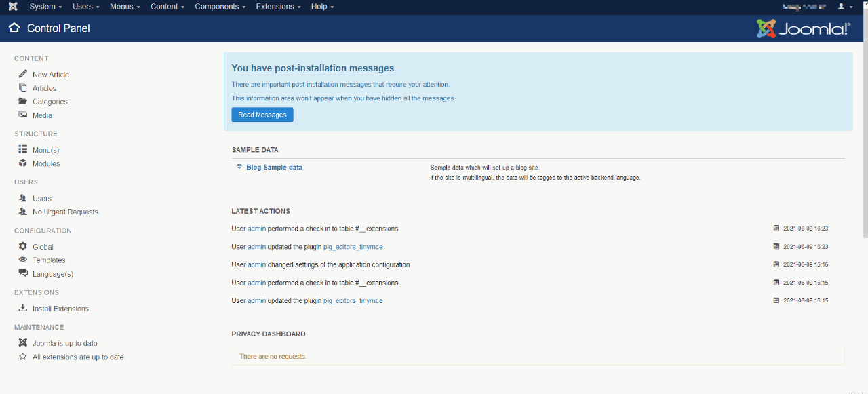Image resolution: width=868 pixels, height=394 pixels.
Task: Click the list icon beside Menu(s)
Action: click(23, 149)
